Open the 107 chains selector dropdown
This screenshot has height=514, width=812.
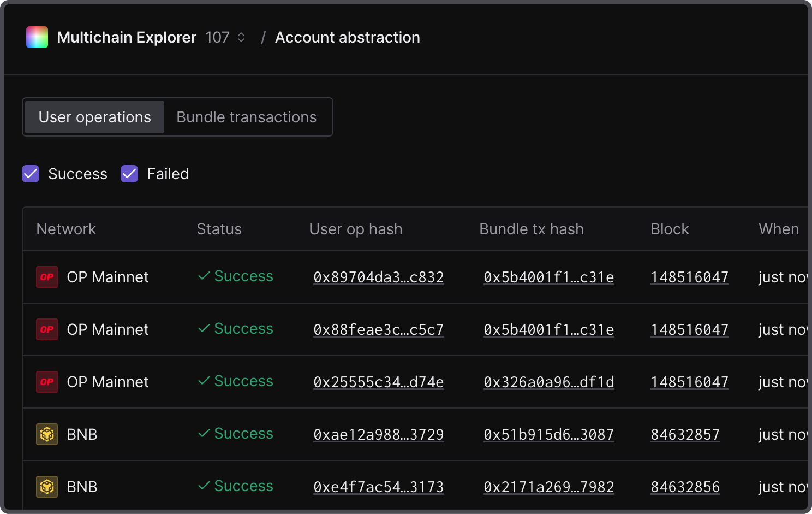coord(225,37)
